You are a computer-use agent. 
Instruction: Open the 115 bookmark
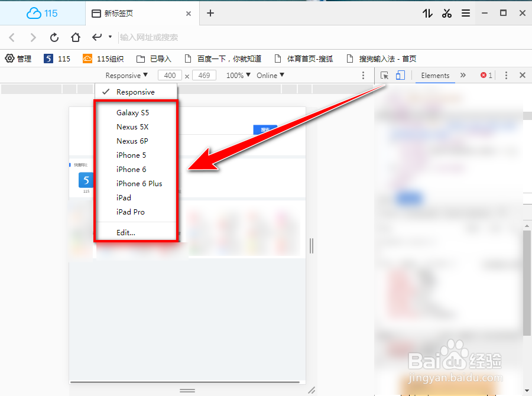coord(57,59)
